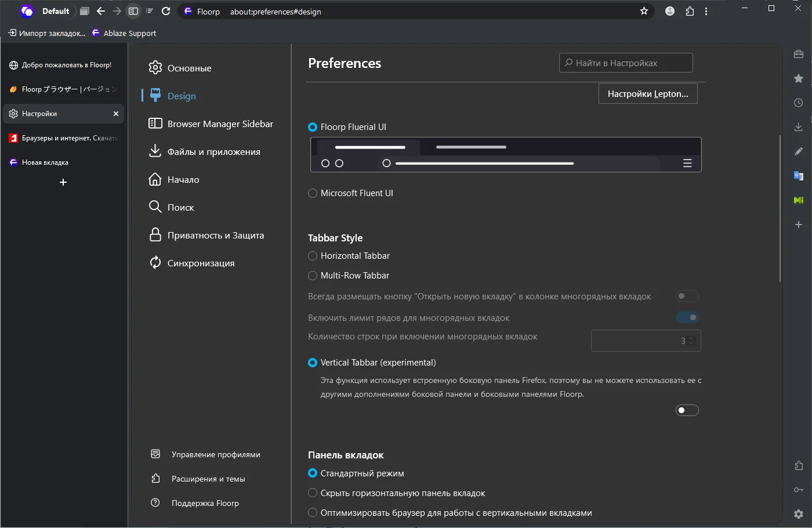Open the Приватность и Защита settings category
Viewport: 812px width, 528px height.
[215, 236]
